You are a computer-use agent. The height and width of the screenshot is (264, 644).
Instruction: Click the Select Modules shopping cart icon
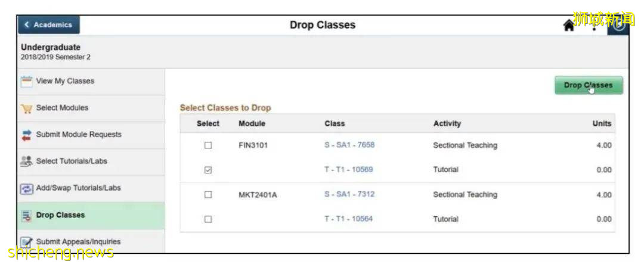pyautogui.click(x=26, y=108)
